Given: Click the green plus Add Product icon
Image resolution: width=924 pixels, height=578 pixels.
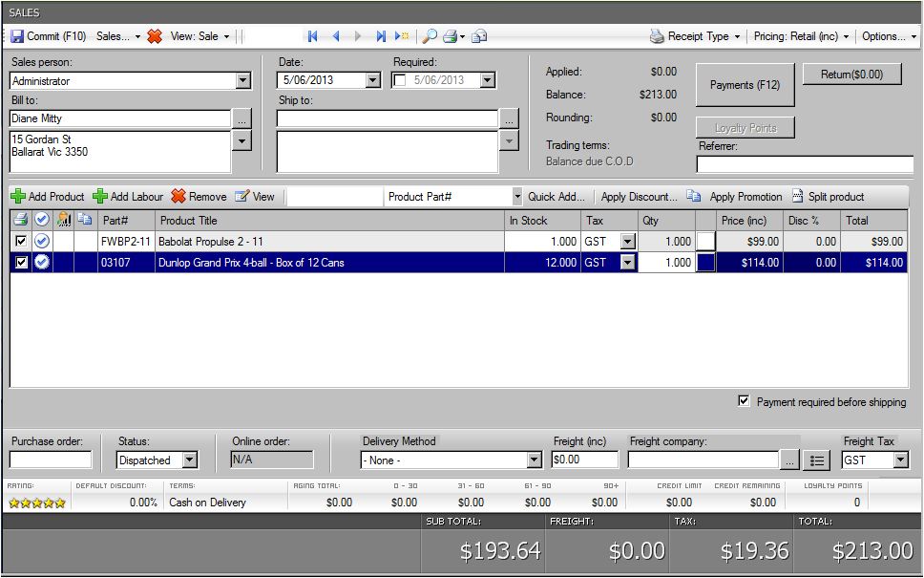Looking at the screenshot, I should click(18, 197).
